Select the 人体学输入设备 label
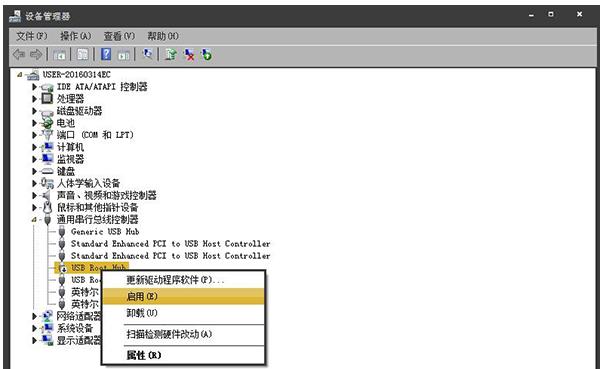This screenshot has width=600, height=369. coord(88,183)
